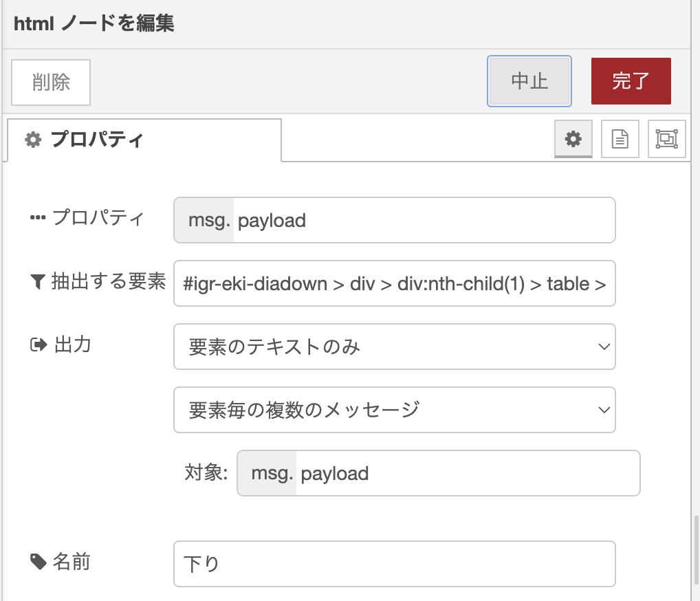Cancel editing with 中止 button
Screen dimensions: 700x601
coord(529,81)
